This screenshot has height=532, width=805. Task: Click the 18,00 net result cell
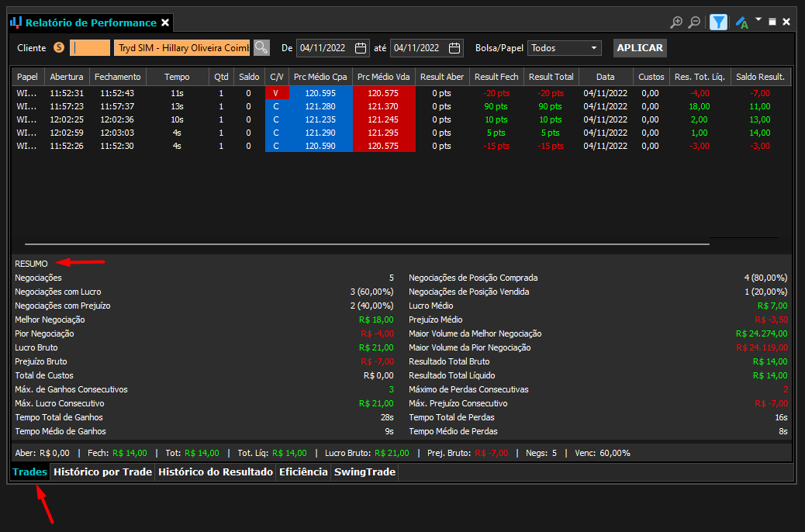point(700,106)
